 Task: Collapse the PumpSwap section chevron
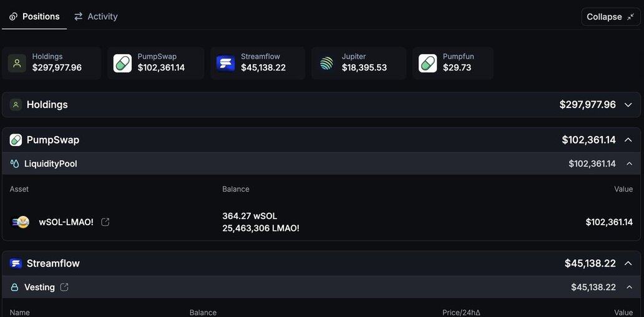(x=628, y=140)
